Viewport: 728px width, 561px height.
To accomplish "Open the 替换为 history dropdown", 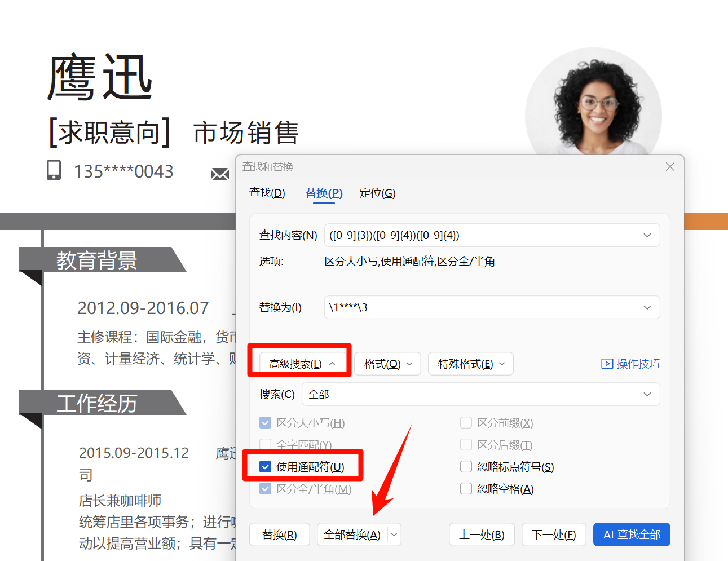I will (647, 307).
